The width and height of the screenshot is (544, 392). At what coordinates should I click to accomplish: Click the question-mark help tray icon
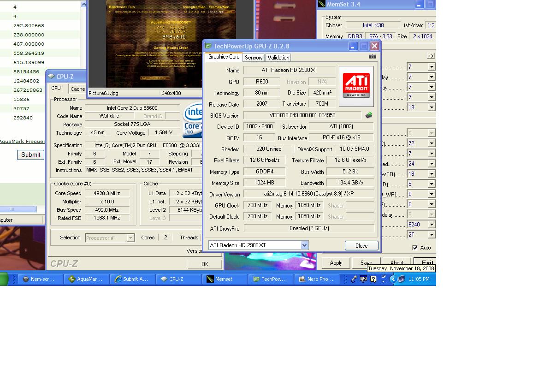(x=373, y=279)
